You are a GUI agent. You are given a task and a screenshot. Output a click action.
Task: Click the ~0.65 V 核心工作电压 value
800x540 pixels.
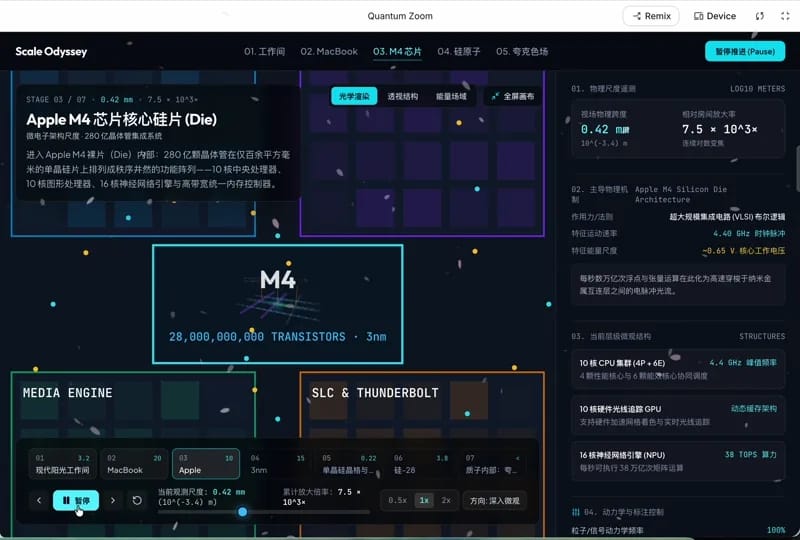[743, 251]
